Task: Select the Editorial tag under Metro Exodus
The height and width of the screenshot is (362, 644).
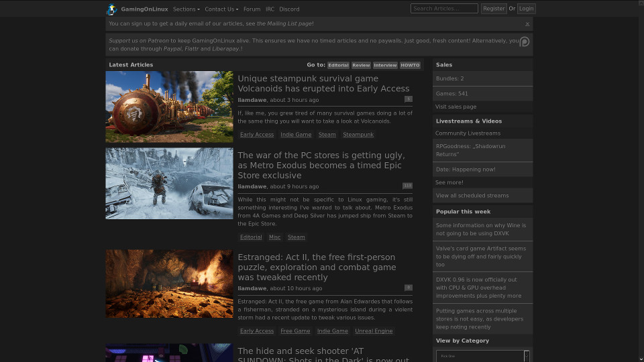Action: point(251,237)
